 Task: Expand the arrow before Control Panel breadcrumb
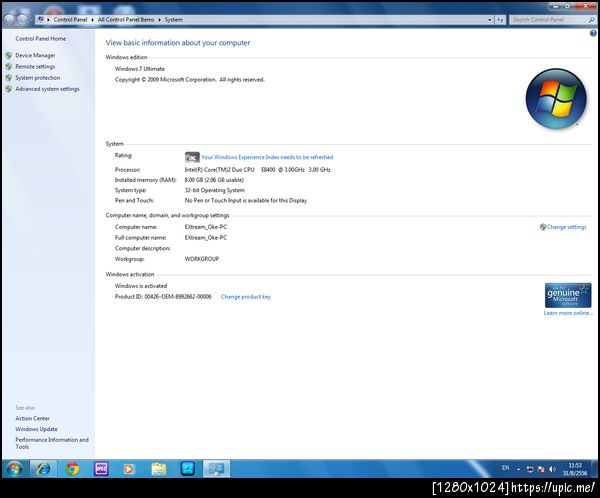pos(49,20)
